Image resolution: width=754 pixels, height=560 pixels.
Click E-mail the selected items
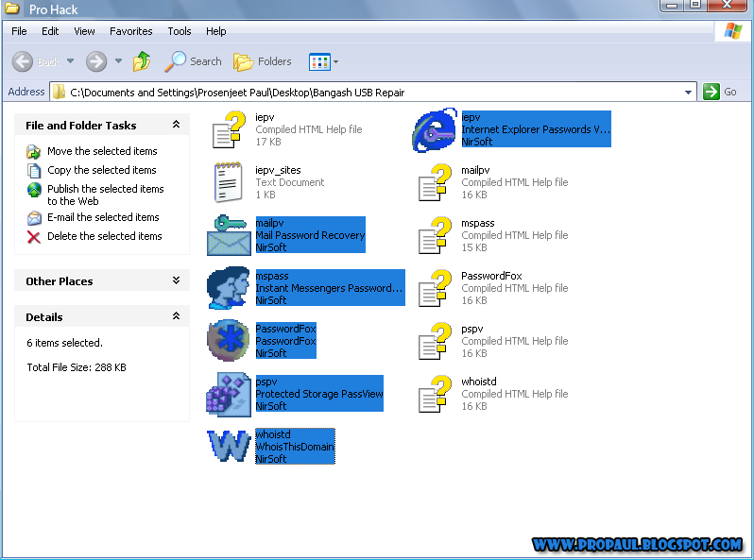coord(103,217)
